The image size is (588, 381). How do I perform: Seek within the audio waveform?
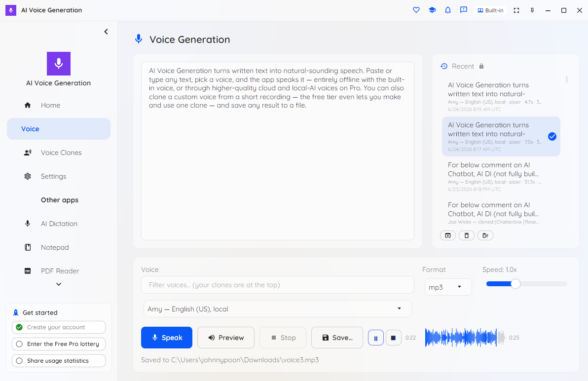(465, 338)
